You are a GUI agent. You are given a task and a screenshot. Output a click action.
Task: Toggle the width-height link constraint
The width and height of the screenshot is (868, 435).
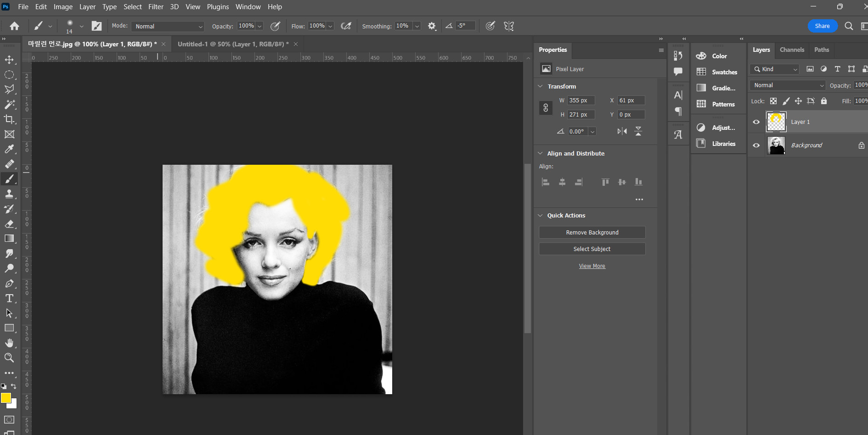pos(546,108)
